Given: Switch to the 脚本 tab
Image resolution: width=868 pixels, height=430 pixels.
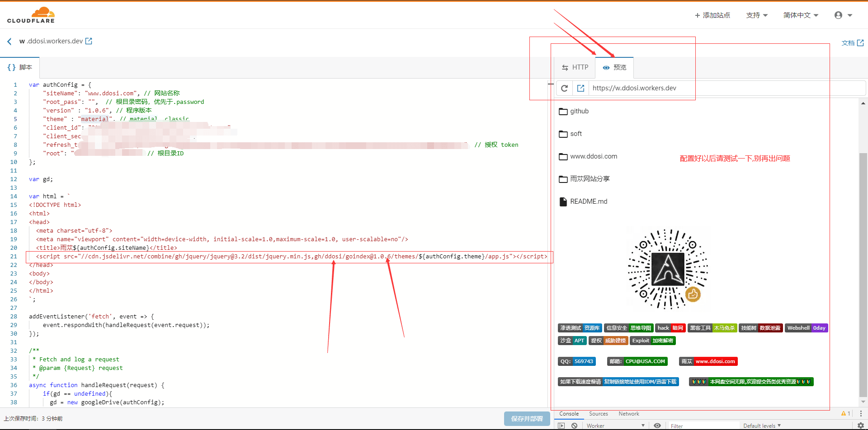Looking at the screenshot, I should click(x=20, y=67).
